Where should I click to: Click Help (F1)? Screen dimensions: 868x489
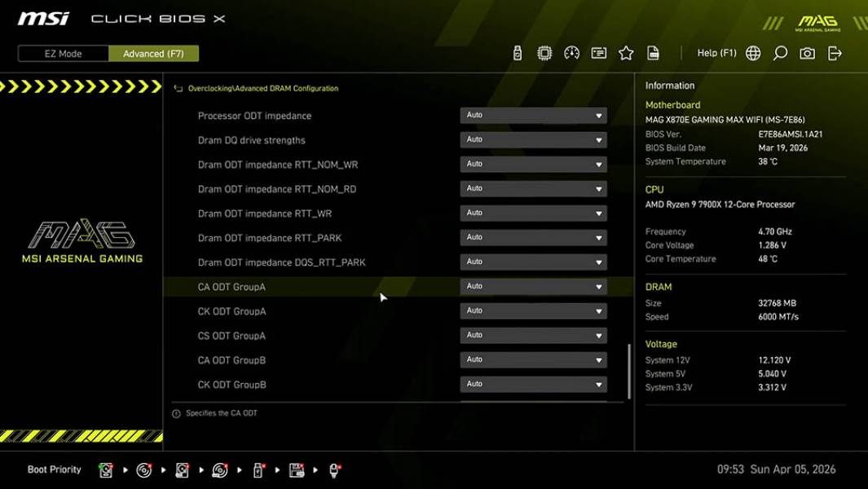[716, 52]
